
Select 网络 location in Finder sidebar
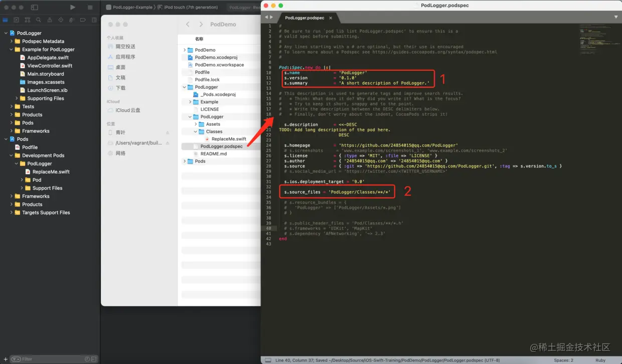(117, 153)
